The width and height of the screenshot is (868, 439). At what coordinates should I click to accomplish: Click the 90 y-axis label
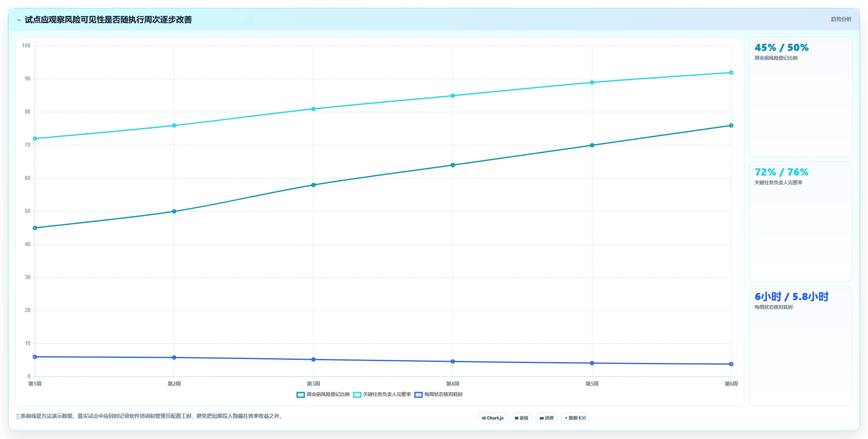point(27,79)
